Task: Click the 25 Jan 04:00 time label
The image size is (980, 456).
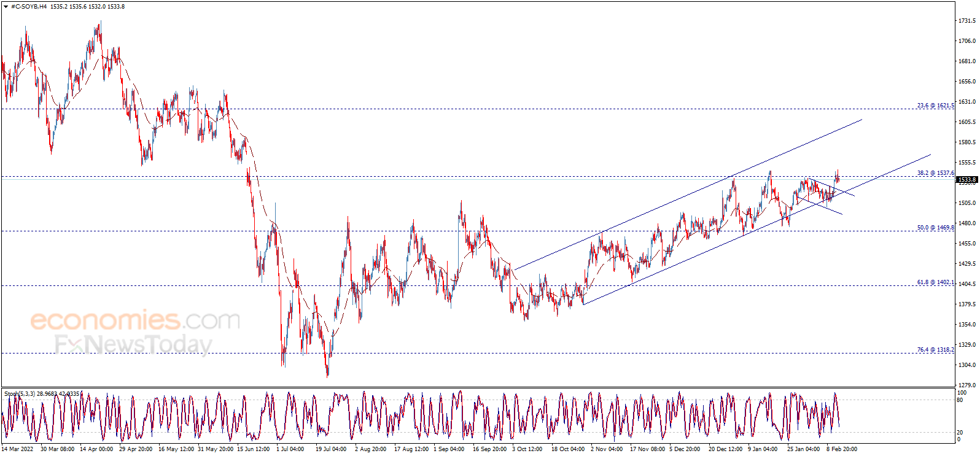Action: point(804,449)
